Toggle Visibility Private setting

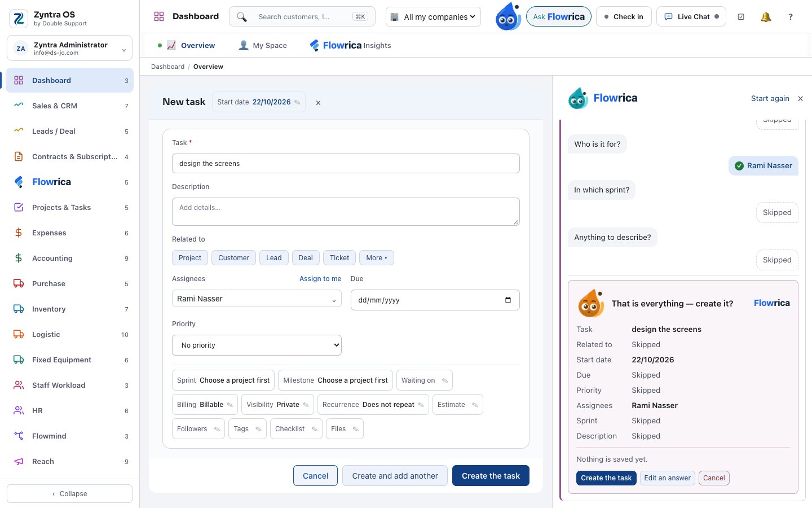coord(278,405)
